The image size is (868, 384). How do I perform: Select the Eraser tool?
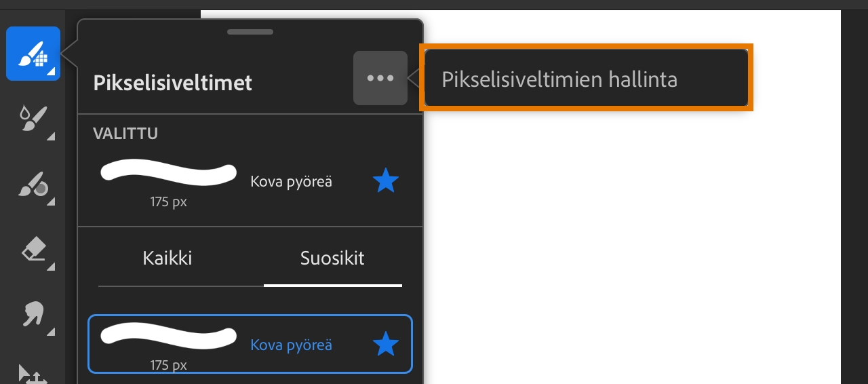32,251
